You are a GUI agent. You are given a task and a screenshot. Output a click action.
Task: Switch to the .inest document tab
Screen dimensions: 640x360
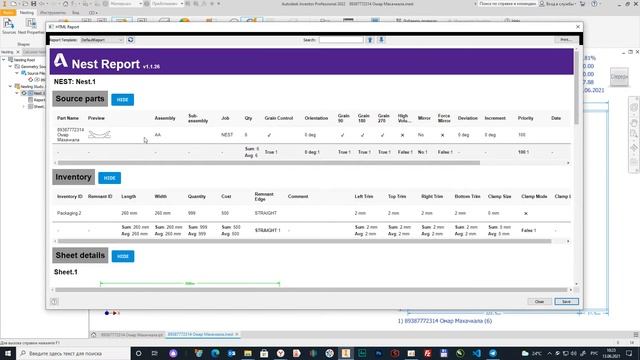click(x=200, y=334)
